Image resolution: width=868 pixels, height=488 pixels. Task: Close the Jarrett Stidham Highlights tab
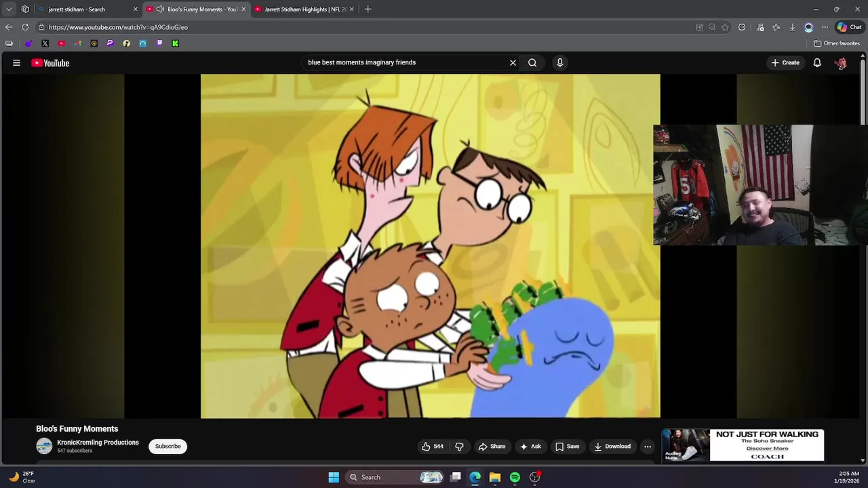351,9
